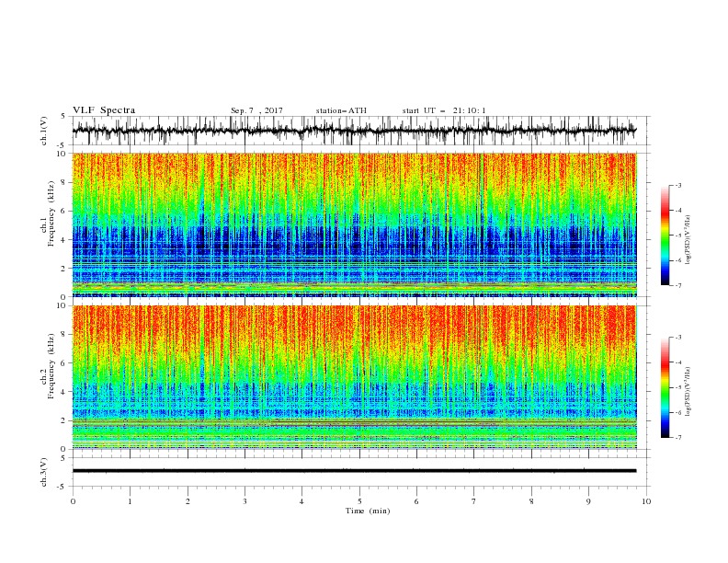The width and height of the screenshot is (728, 563).
Task: Click the "5" tick on ch.1(V) axis
Action: pyautogui.click(x=64, y=117)
